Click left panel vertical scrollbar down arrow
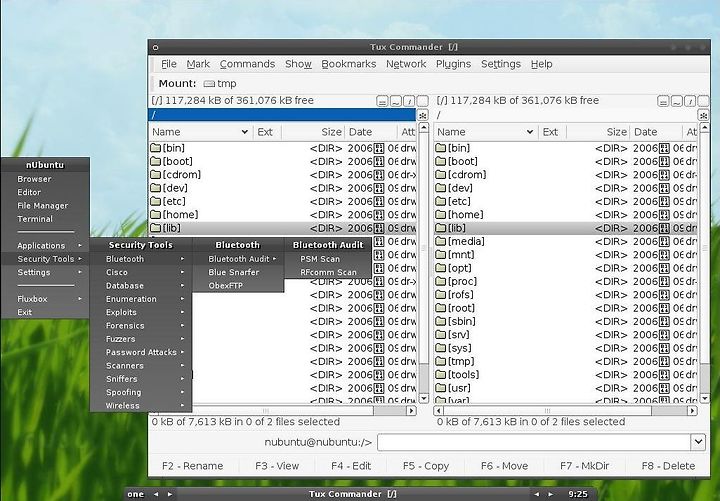The image size is (720, 501). coord(423,399)
